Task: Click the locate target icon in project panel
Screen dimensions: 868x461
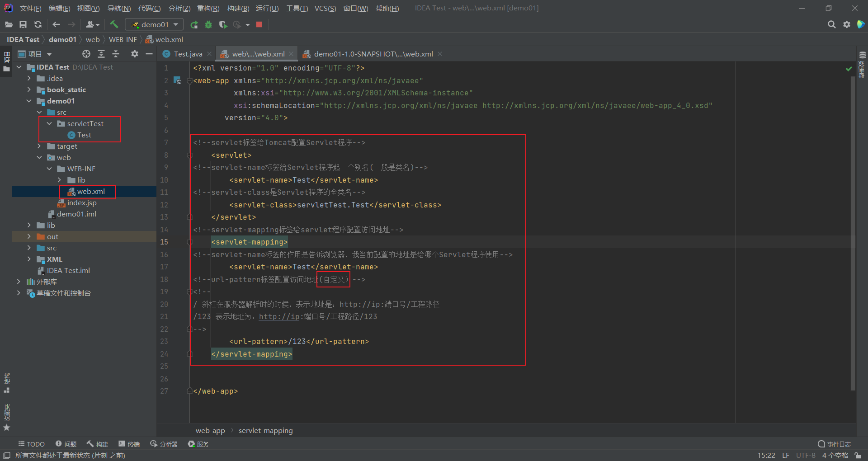Action: [86, 54]
